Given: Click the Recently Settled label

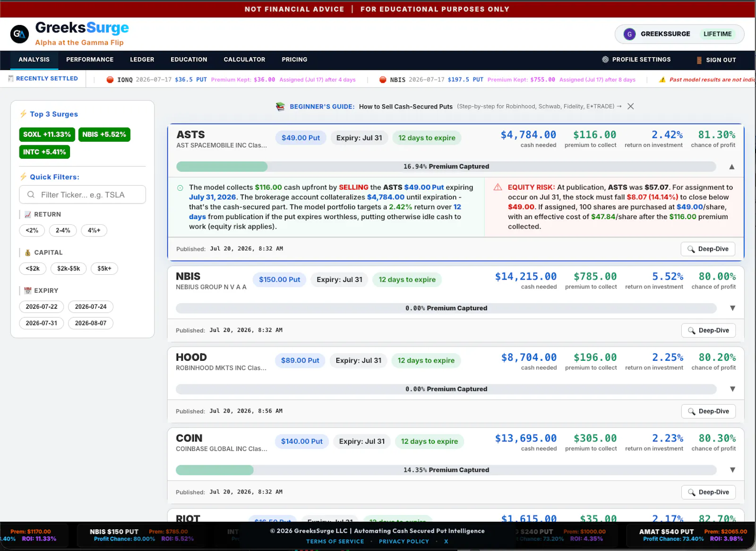Looking at the screenshot, I should [x=47, y=78].
